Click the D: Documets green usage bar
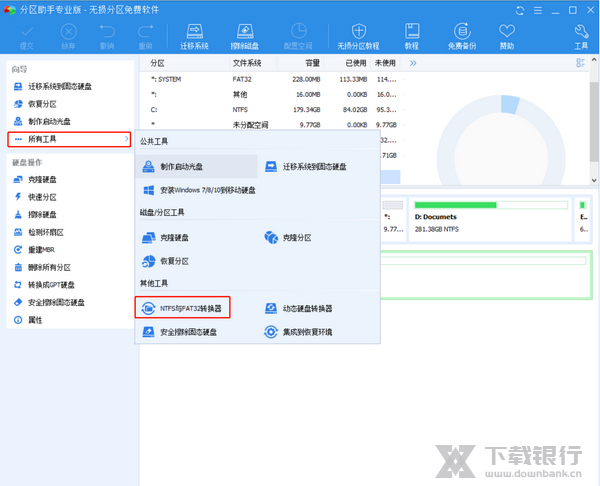 click(x=491, y=205)
